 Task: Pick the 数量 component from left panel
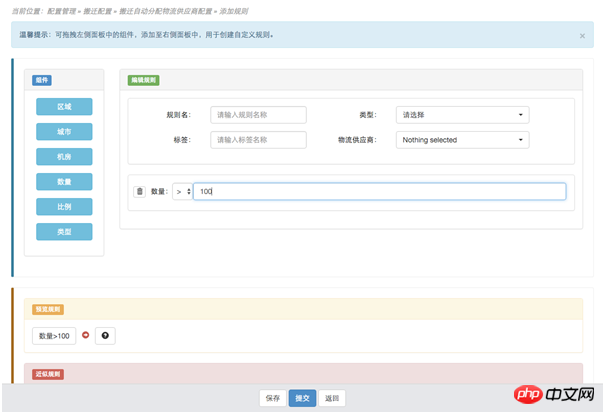(64, 181)
